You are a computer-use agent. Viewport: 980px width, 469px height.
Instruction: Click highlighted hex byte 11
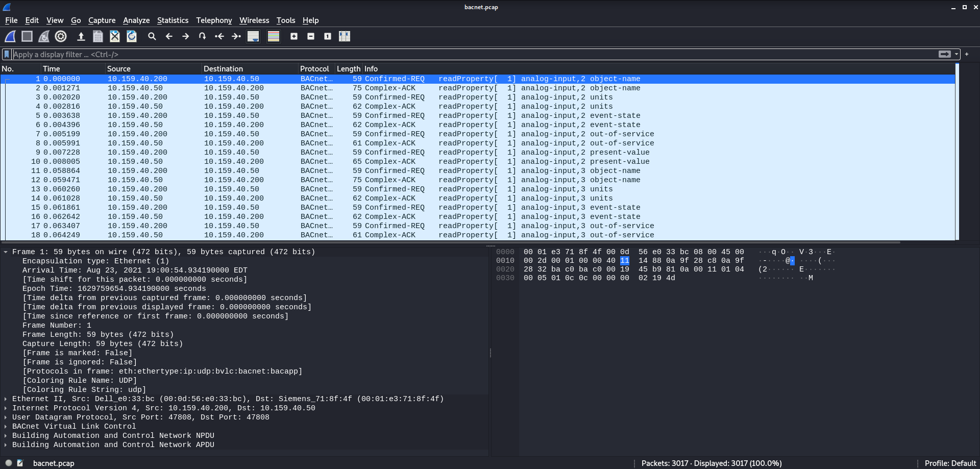point(625,260)
